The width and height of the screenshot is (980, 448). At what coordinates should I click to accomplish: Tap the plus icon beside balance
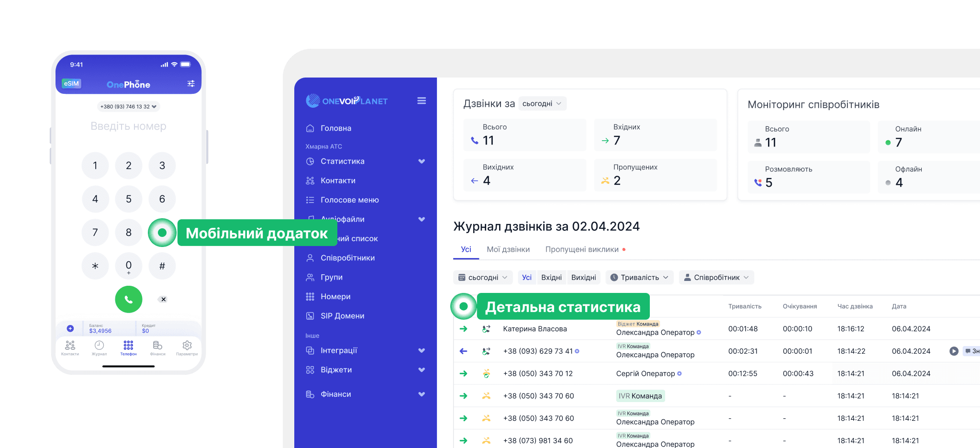pyautogui.click(x=70, y=328)
